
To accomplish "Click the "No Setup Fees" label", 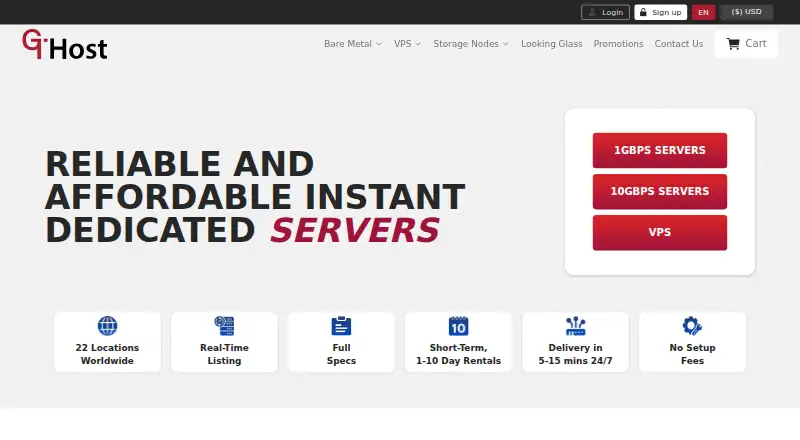I will click(692, 354).
